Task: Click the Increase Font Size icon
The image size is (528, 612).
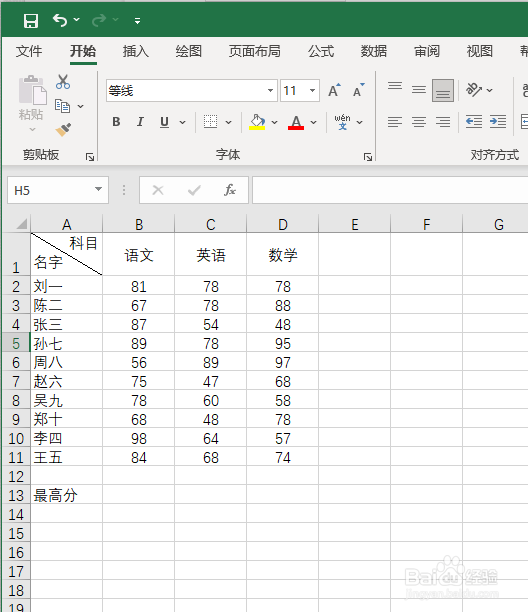Action: tap(334, 90)
